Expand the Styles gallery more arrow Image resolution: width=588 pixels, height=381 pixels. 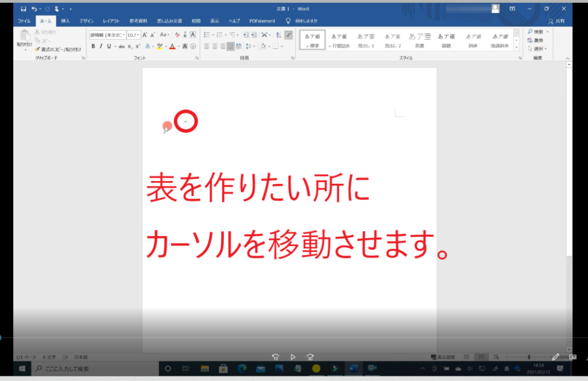516,48
